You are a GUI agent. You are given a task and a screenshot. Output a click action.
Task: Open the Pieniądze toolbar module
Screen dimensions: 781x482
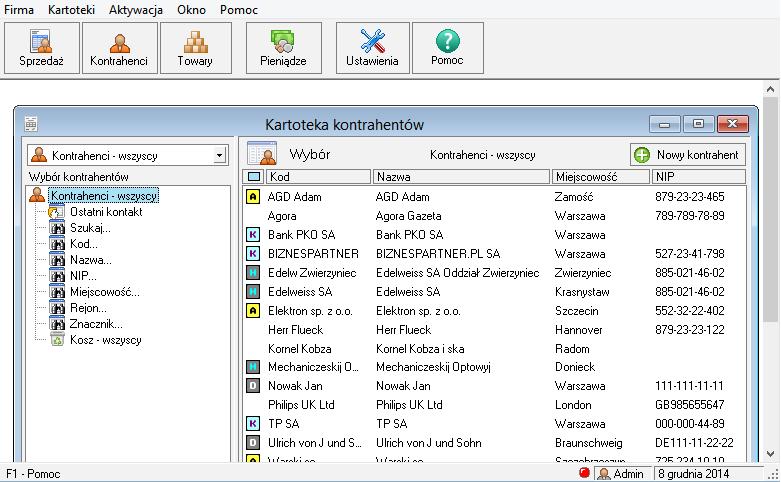(x=283, y=48)
